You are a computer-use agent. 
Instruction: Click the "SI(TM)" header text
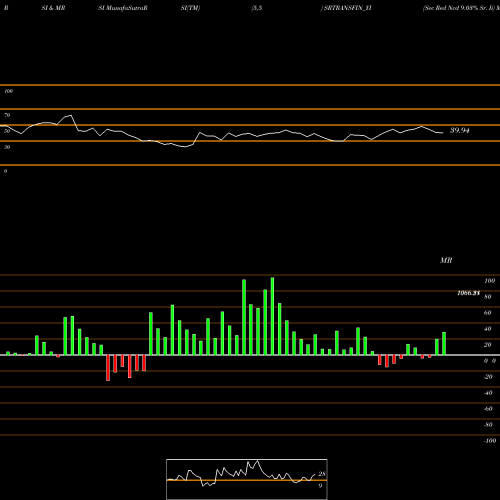(190, 8)
